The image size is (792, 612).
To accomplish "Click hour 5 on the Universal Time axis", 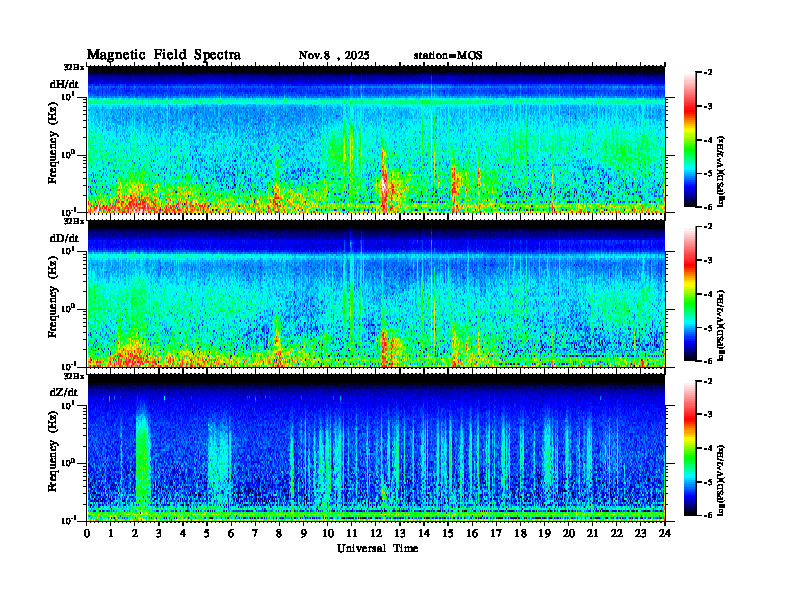I will (x=208, y=534).
